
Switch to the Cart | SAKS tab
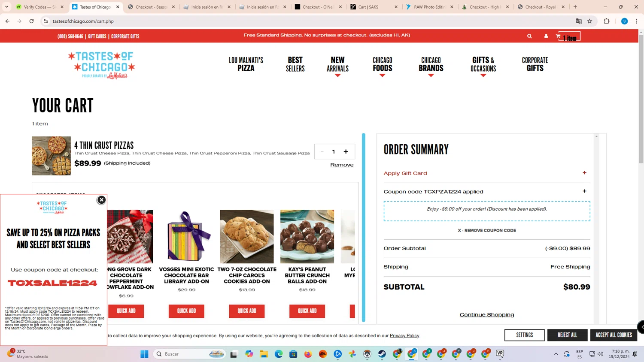pyautogui.click(x=374, y=7)
